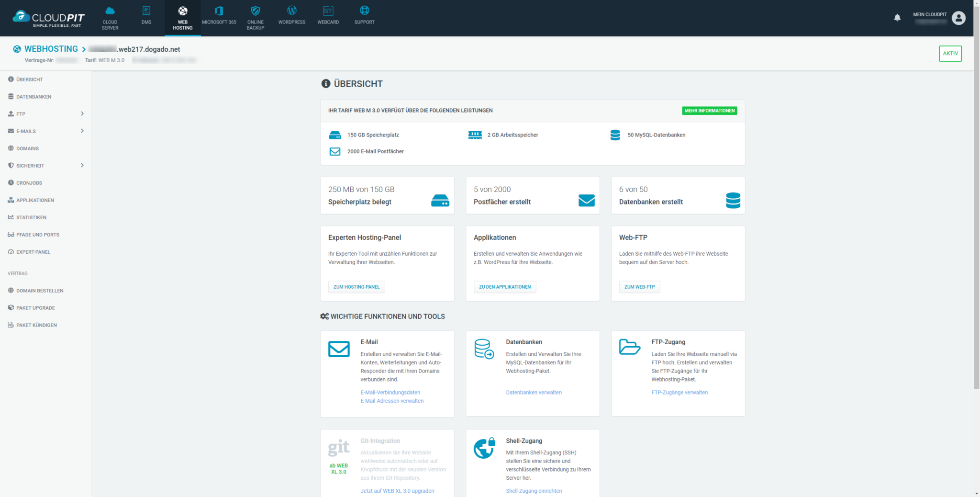Click the CloudPit logo
980x497 pixels.
pos(48,18)
